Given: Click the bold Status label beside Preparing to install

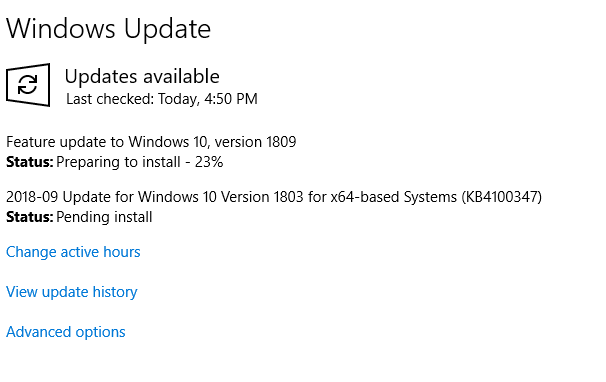Looking at the screenshot, I should (30, 162).
